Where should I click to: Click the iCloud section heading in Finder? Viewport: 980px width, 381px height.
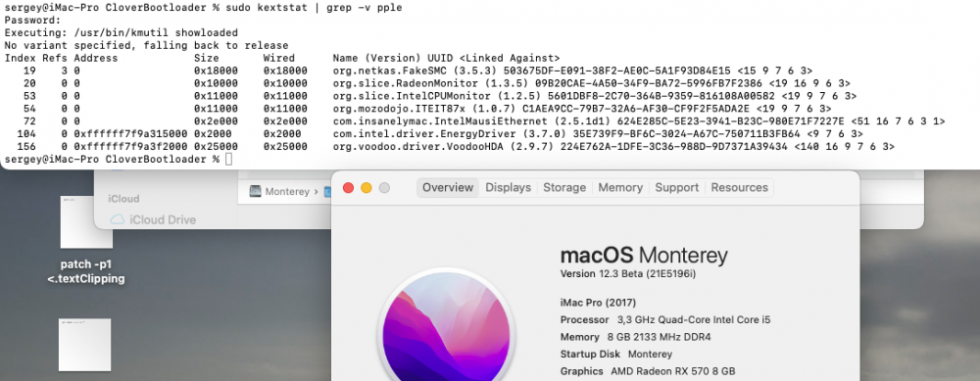(x=123, y=199)
